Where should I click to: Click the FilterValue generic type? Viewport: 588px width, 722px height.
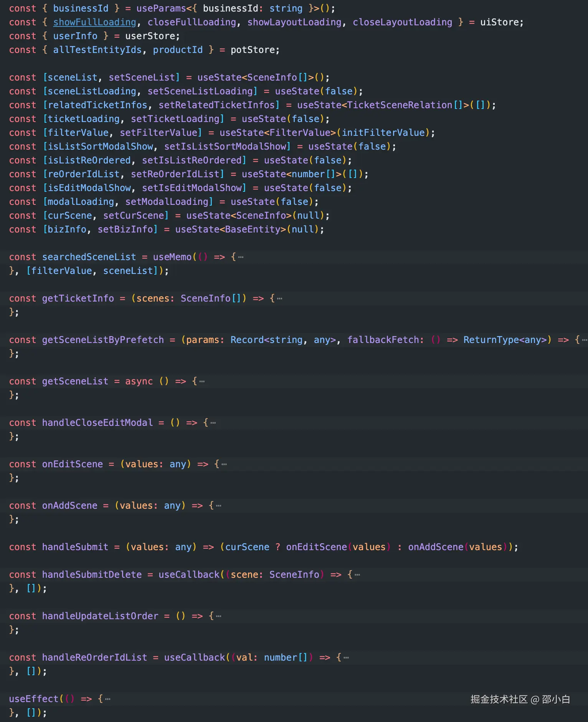[x=300, y=133]
